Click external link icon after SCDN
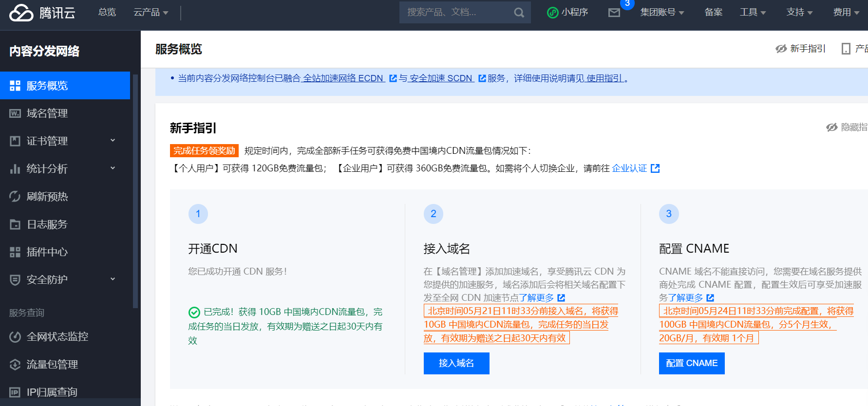The height and width of the screenshot is (406, 868). tap(482, 78)
